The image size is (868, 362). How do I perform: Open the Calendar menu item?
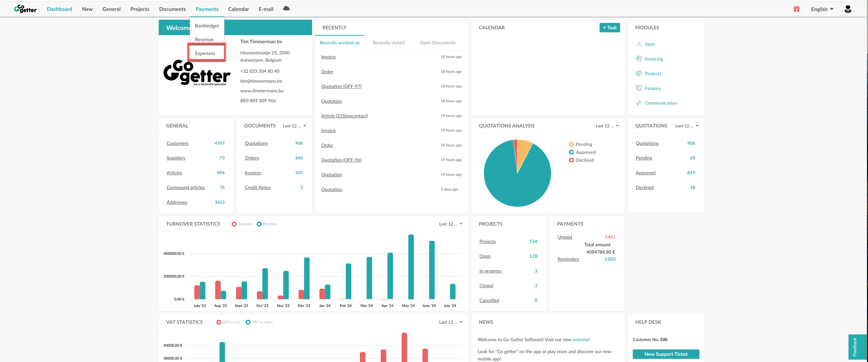click(x=239, y=9)
